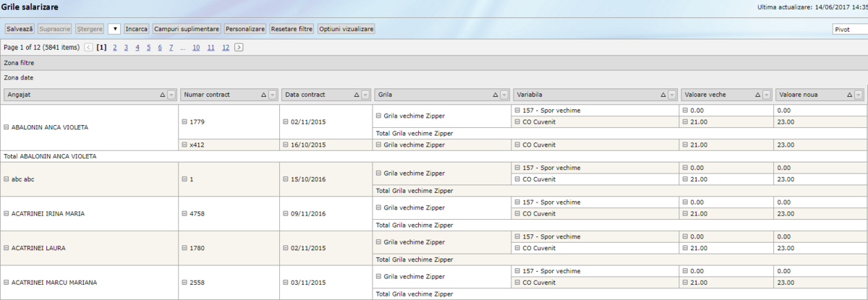Go to next page using arrow button

(x=239, y=48)
